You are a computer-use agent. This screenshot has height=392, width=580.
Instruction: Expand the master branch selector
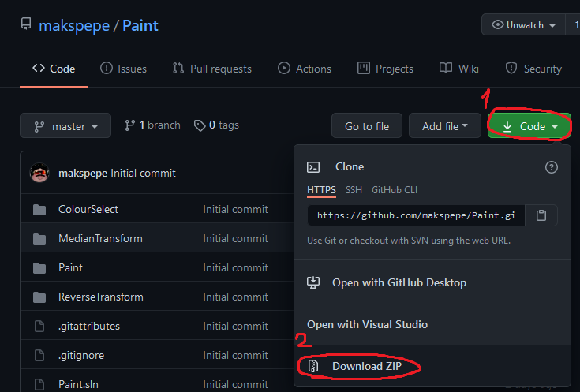[65, 125]
